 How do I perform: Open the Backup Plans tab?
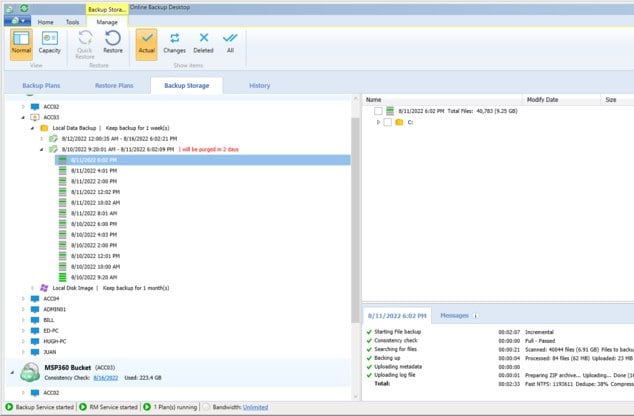pos(47,86)
